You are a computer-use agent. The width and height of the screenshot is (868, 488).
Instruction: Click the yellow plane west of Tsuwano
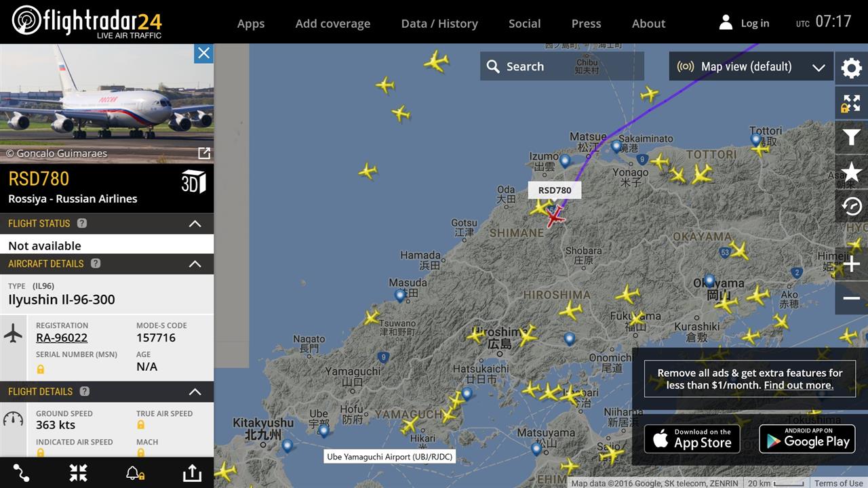click(372, 317)
